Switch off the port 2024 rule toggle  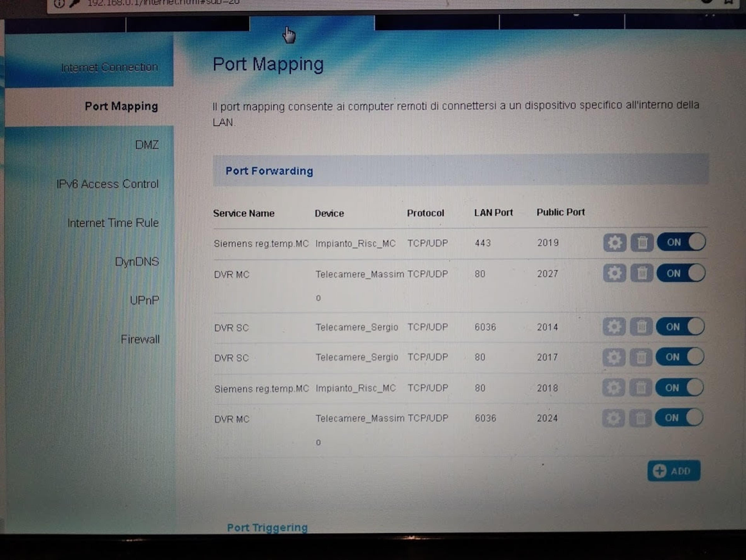tap(679, 418)
